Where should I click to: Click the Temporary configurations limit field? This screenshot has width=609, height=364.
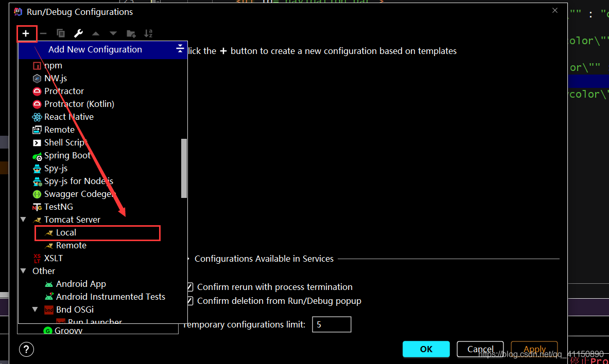click(x=332, y=324)
